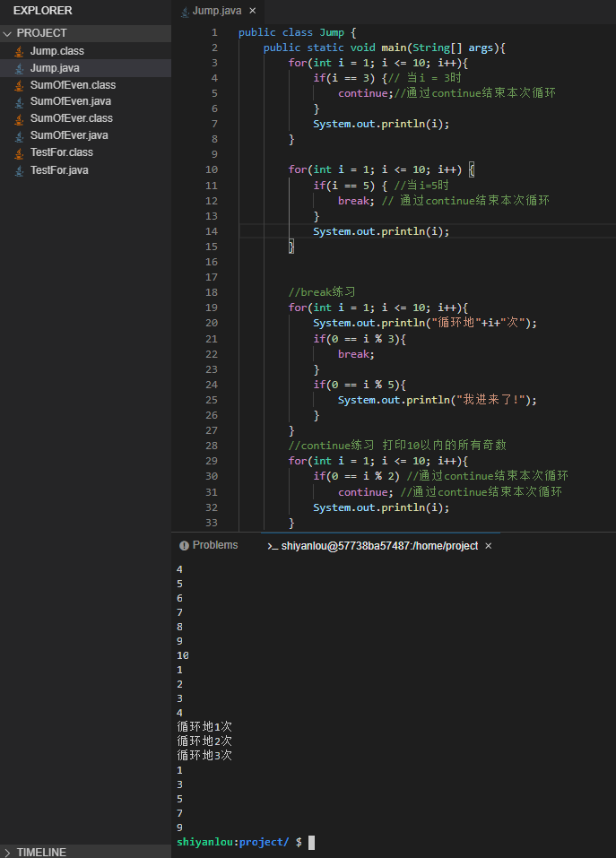The image size is (616, 858).
Task: Switch to the Jump.java editor tab
Action: pos(217,11)
